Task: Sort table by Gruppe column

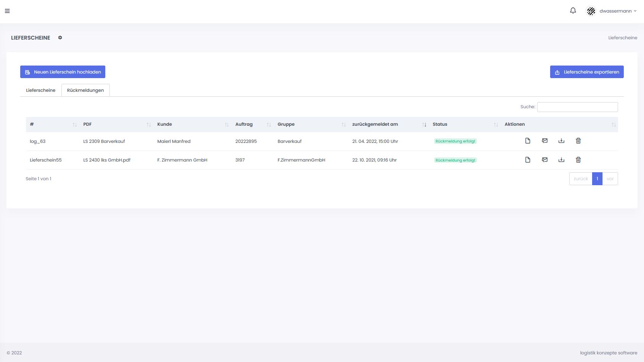Action: coord(311,125)
